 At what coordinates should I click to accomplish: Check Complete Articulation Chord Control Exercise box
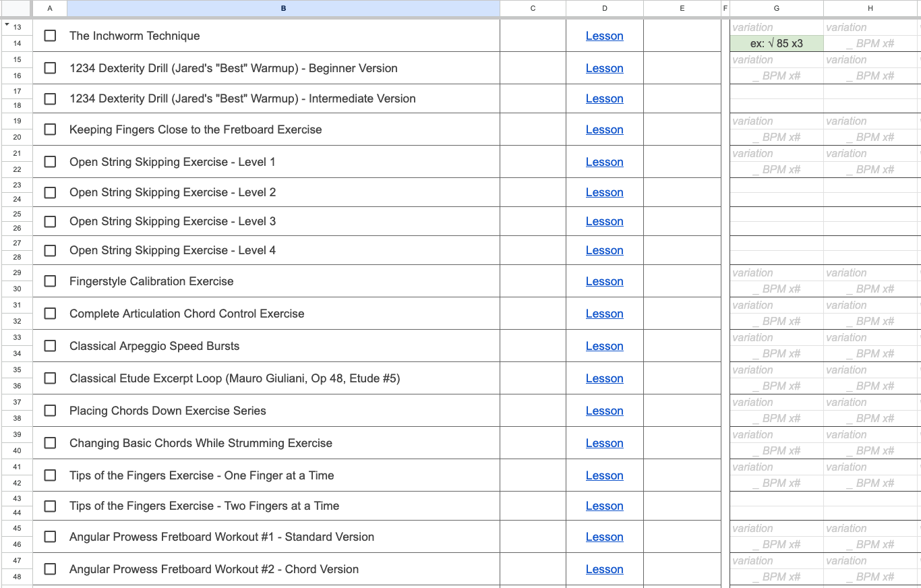(x=50, y=314)
